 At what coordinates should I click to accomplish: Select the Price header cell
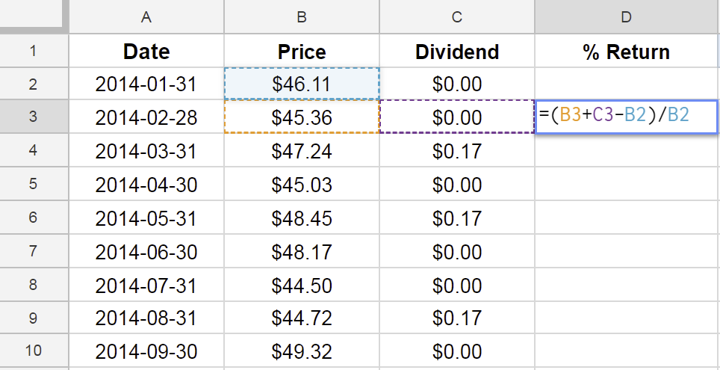(x=302, y=51)
